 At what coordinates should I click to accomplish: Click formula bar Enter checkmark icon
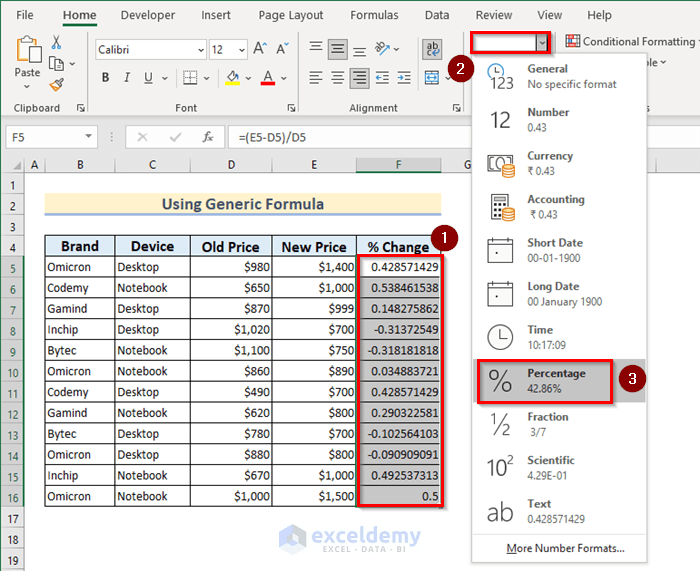175,137
